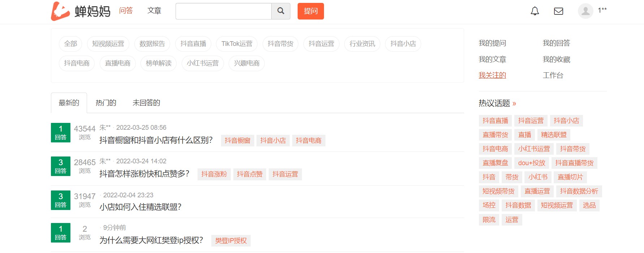Open the 我关注的 link
Image resolution: width=644 pixels, height=253 pixels.
pyautogui.click(x=492, y=75)
